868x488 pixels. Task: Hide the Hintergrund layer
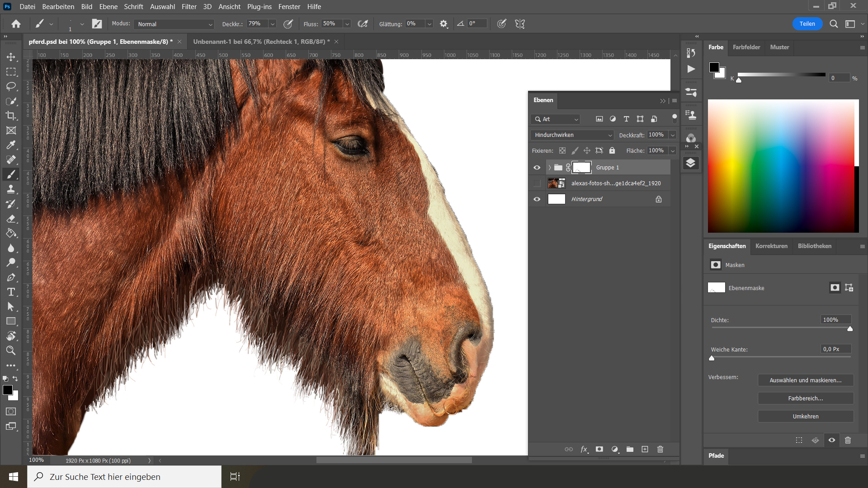[537, 199]
